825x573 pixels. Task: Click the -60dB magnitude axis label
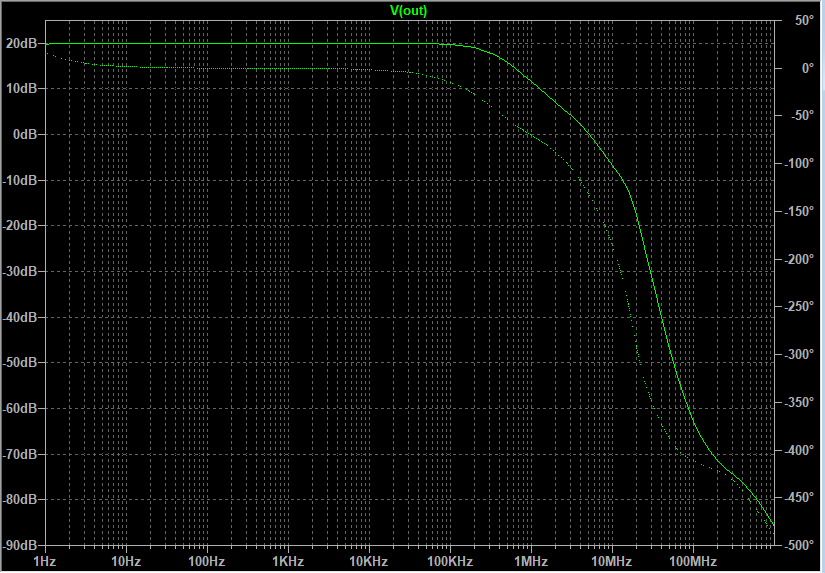20,408
